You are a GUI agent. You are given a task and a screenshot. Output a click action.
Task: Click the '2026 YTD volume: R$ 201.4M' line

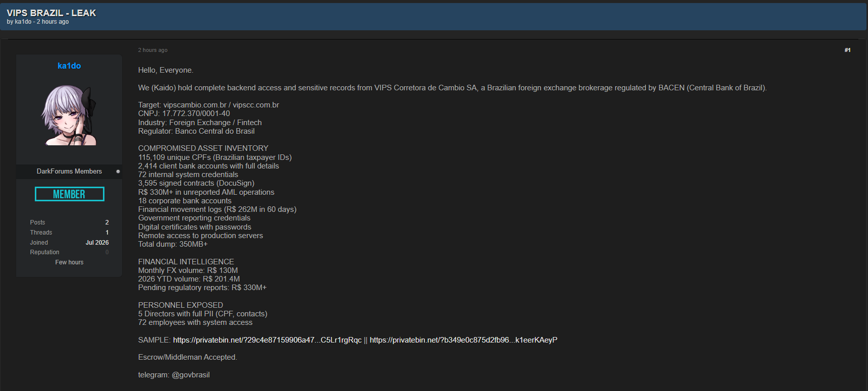pos(189,279)
